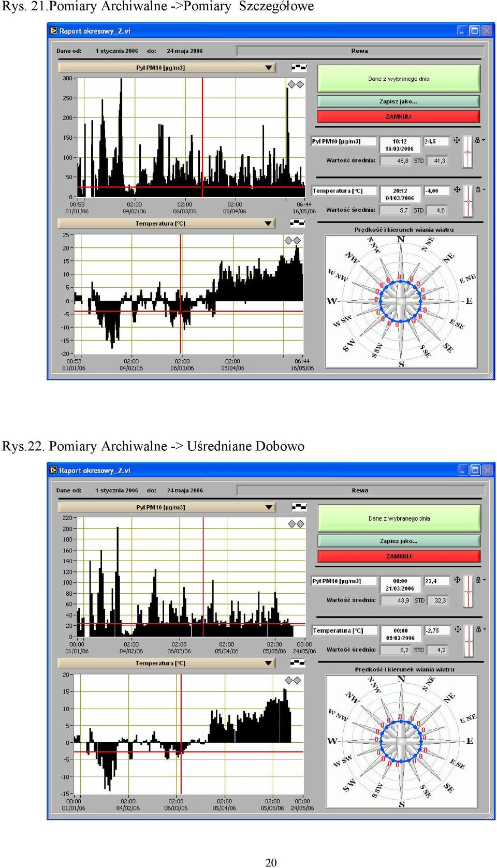The width and height of the screenshot is (497, 868).
Task: Open the Temperatura plot dropdown in Rys. 21 window
Action: 167,224
